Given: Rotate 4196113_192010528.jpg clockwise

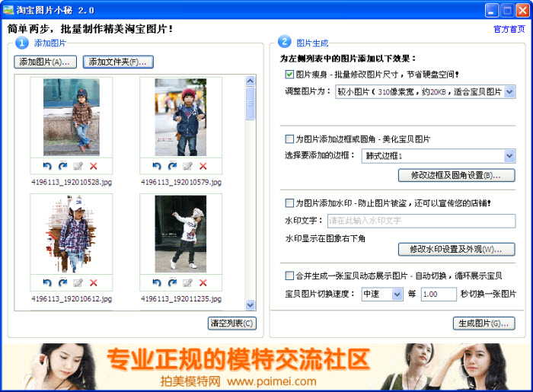Looking at the screenshot, I should coord(62,166).
